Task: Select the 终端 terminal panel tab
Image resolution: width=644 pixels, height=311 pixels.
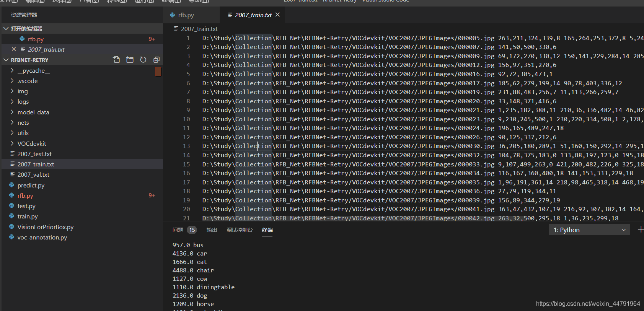Action: point(267,230)
